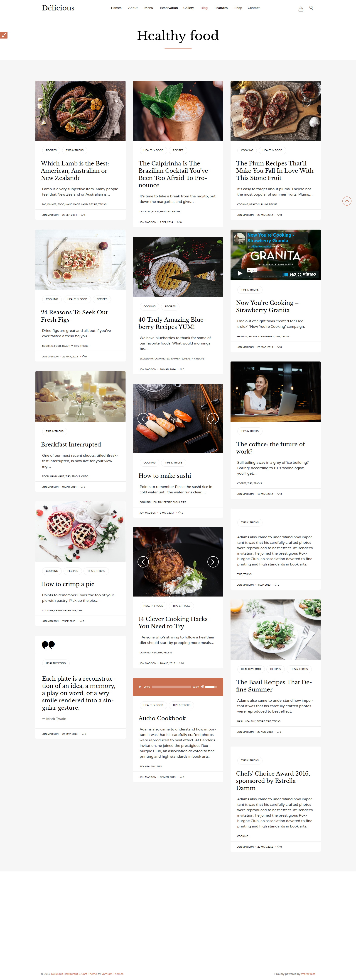Play the Audio Cookbook audio track
This screenshot has height=980, width=356.
coord(140,687)
